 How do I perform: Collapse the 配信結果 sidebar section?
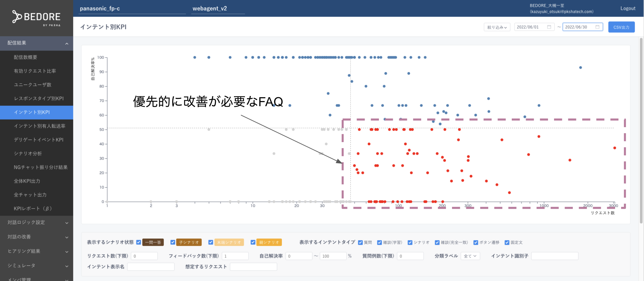(37, 43)
